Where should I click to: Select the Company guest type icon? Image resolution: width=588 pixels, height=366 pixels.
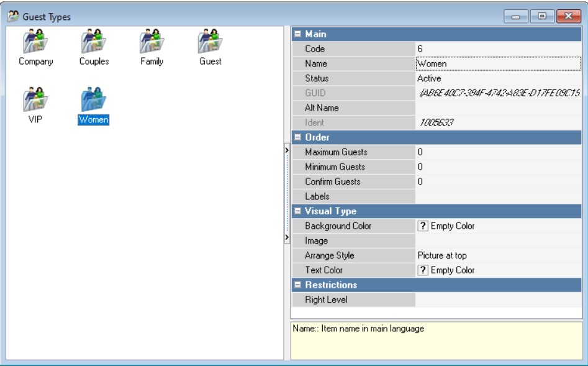coord(35,43)
